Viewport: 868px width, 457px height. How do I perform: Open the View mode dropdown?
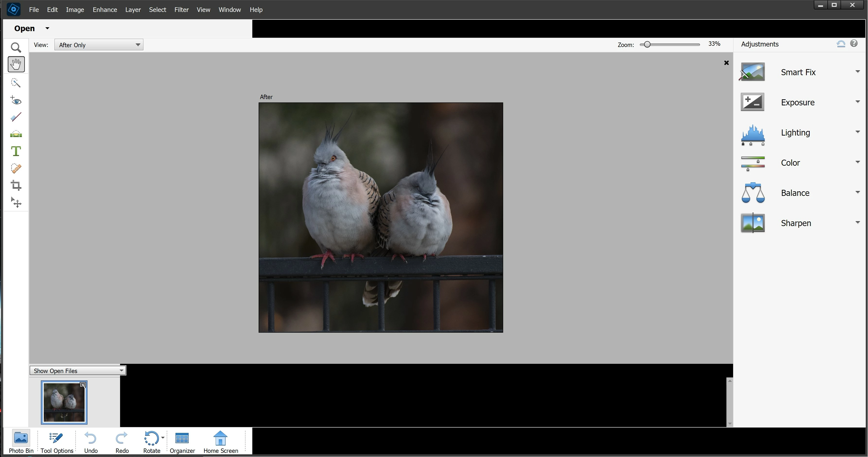click(99, 45)
